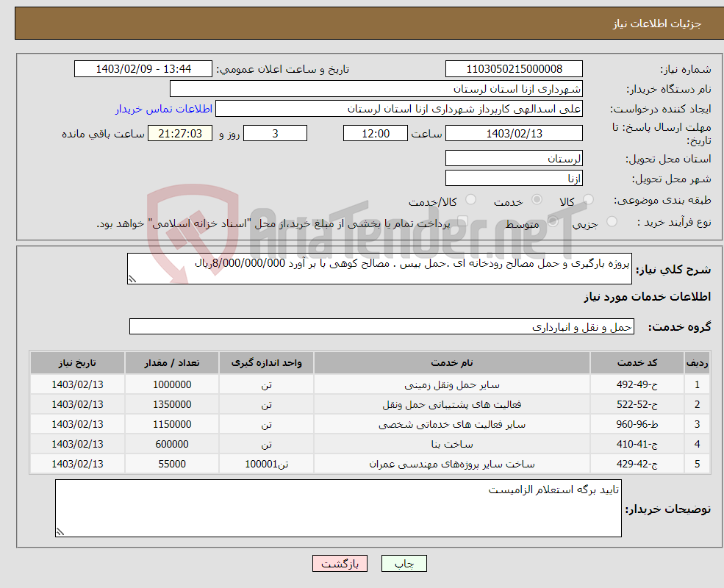Click quantity cell 600000
Image resolution: width=724 pixels, height=588 pixels.
click(172, 444)
